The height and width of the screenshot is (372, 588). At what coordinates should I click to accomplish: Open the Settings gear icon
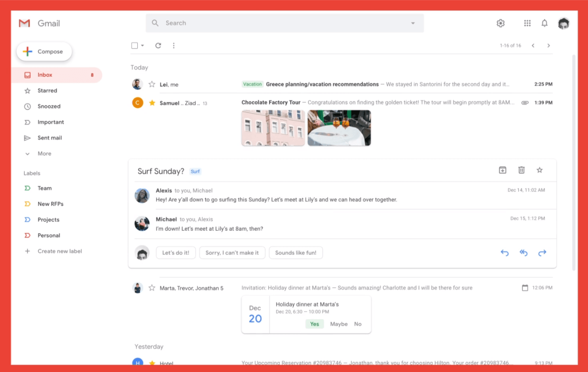point(501,23)
